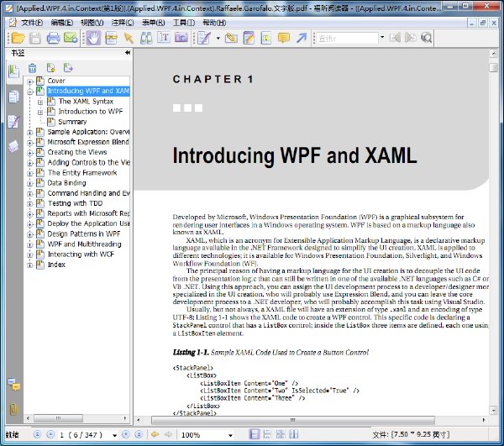
Task: Click the new bookmark icon in bookmark panel
Action: click(50, 68)
